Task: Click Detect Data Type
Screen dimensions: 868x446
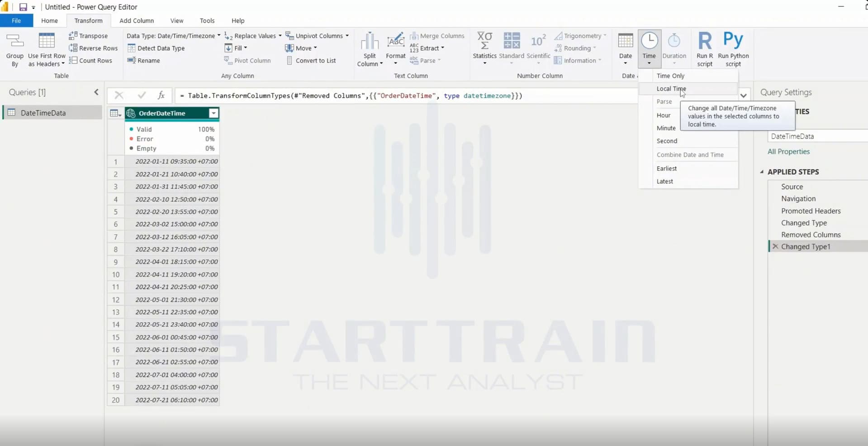Action: (156, 48)
